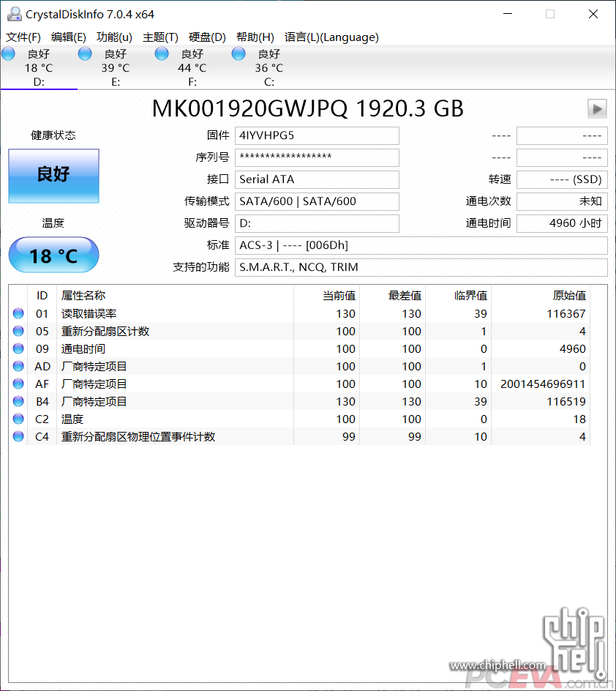Open the 功能(u) menu

[114, 37]
